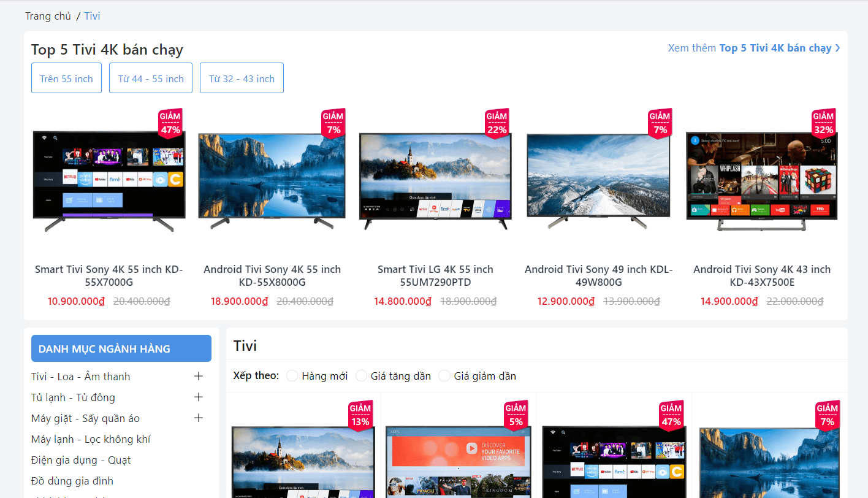
Task: Choose the 'Giá giảm dần' sort radio
Action: coord(444,376)
